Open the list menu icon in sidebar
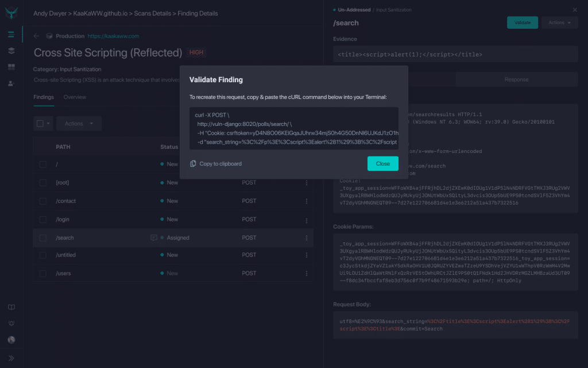This screenshot has height=368, width=588. pyautogui.click(x=11, y=34)
